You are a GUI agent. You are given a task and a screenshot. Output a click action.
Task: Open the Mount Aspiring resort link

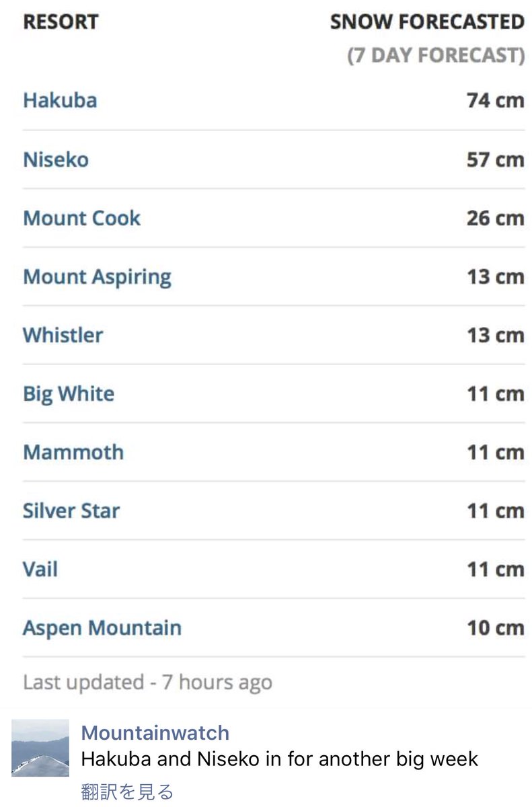click(97, 277)
